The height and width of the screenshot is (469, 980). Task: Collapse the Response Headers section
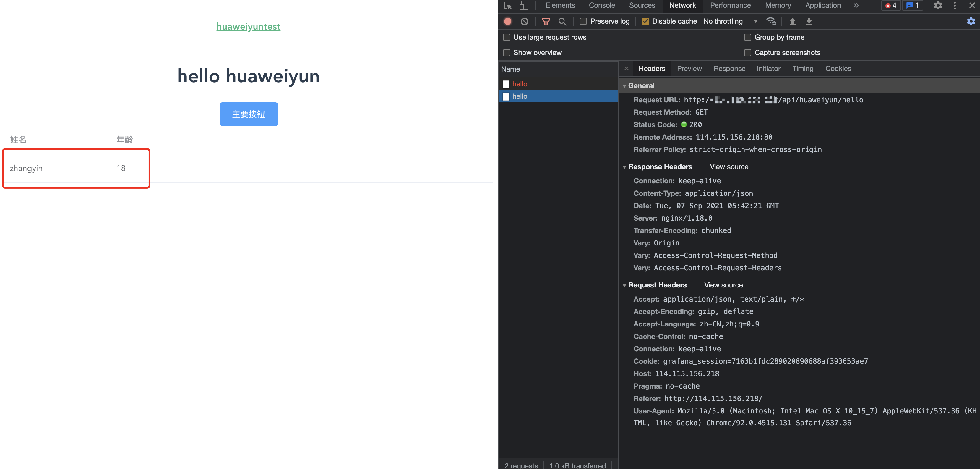[x=625, y=167]
